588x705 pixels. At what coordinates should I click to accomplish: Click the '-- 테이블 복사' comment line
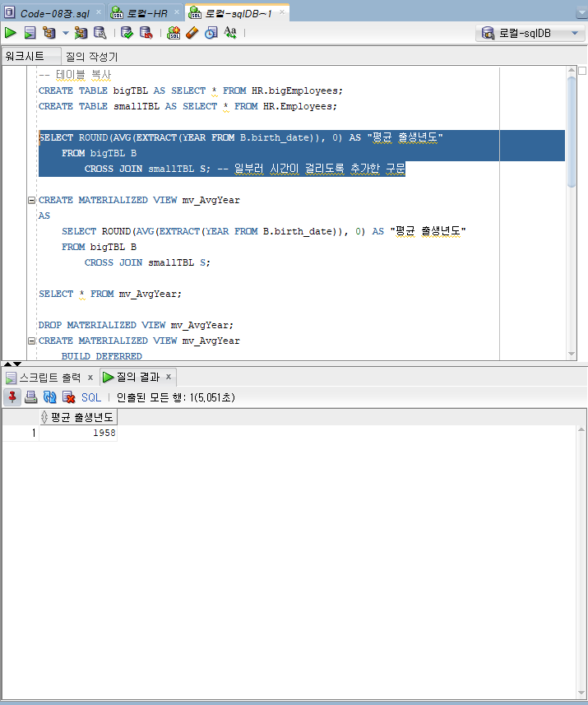point(75,75)
